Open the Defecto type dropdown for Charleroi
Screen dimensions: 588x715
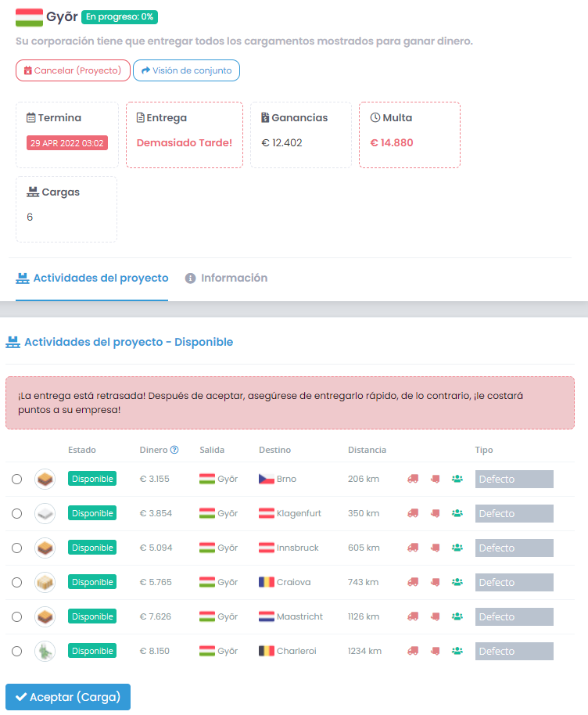click(x=514, y=651)
